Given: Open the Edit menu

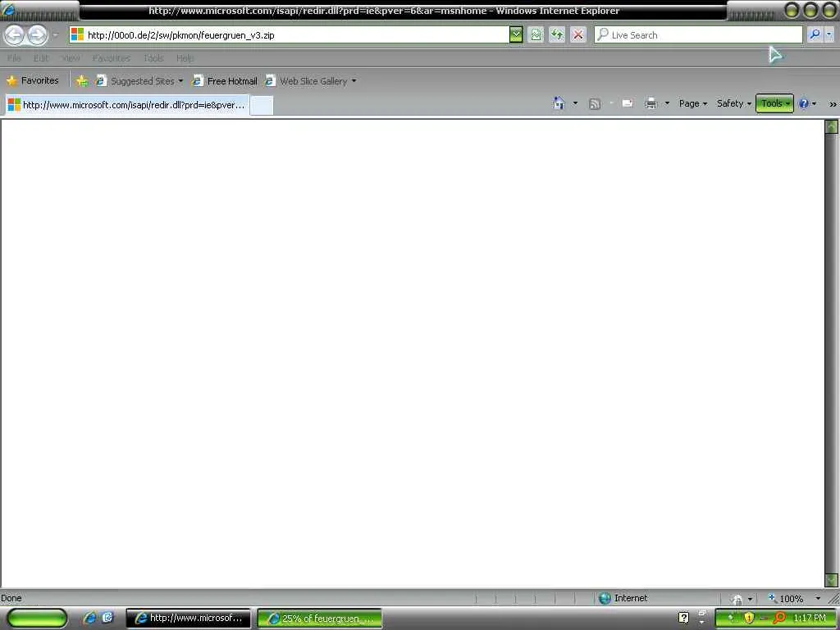Looking at the screenshot, I should pyautogui.click(x=41, y=58).
